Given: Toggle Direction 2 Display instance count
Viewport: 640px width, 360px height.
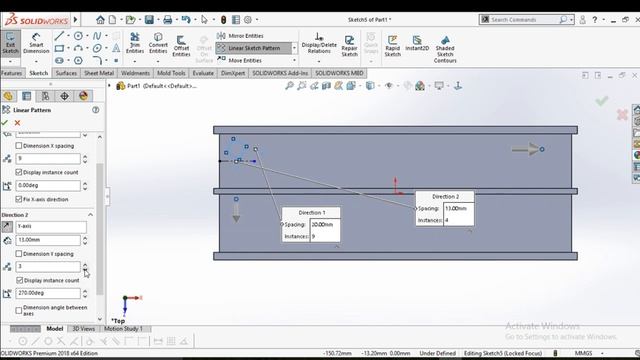Looking at the screenshot, I should pos(19,280).
